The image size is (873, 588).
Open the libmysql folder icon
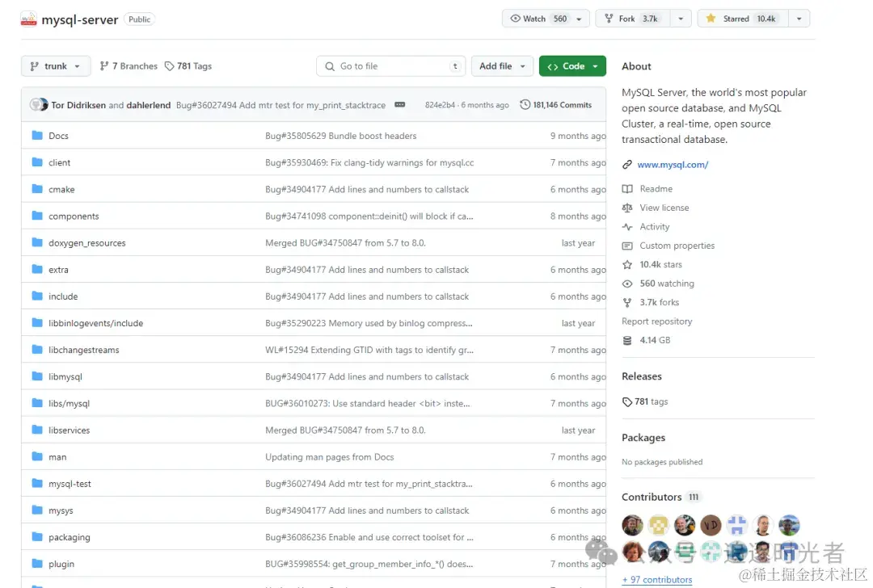[x=37, y=376]
